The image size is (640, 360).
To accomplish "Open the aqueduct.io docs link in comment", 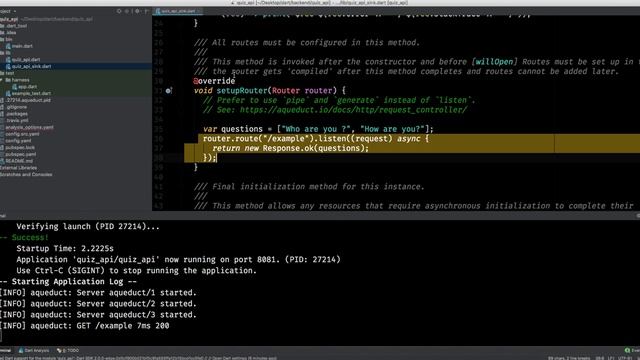I will [353, 110].
